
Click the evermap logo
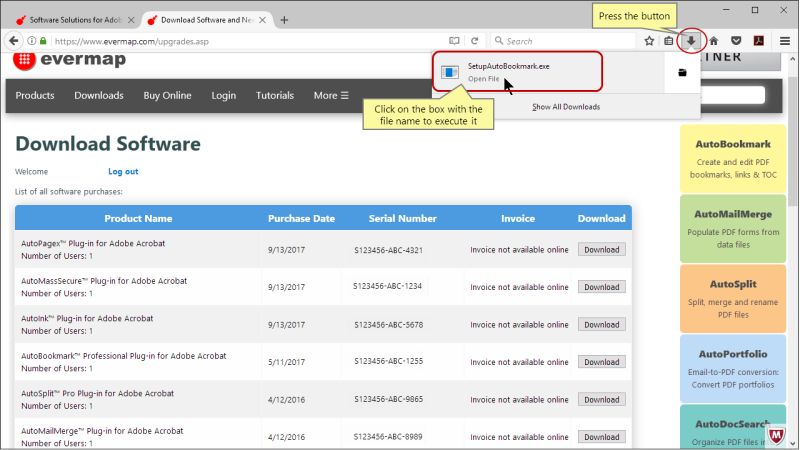pos(69,60)
